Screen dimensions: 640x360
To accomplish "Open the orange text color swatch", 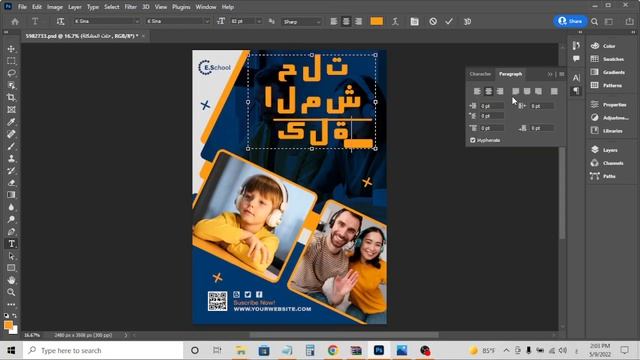I will point(376,21).
